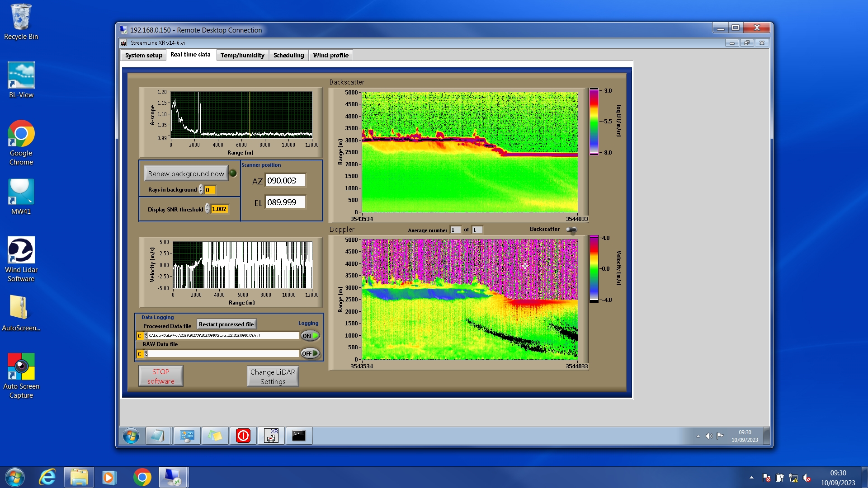868x488 pixels.
Task: Open Notepad from the remote taskbar
Action: (158, 436)
